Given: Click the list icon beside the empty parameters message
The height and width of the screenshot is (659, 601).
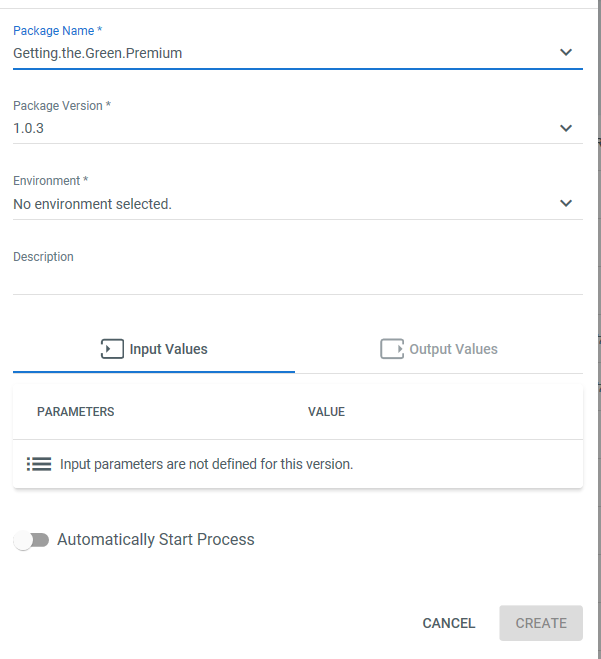Looking at the screenshot, I should pos(39,464).
